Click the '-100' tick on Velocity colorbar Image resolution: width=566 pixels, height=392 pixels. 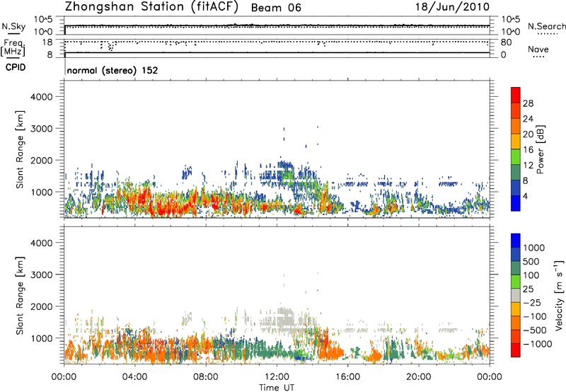click(535, 316)
